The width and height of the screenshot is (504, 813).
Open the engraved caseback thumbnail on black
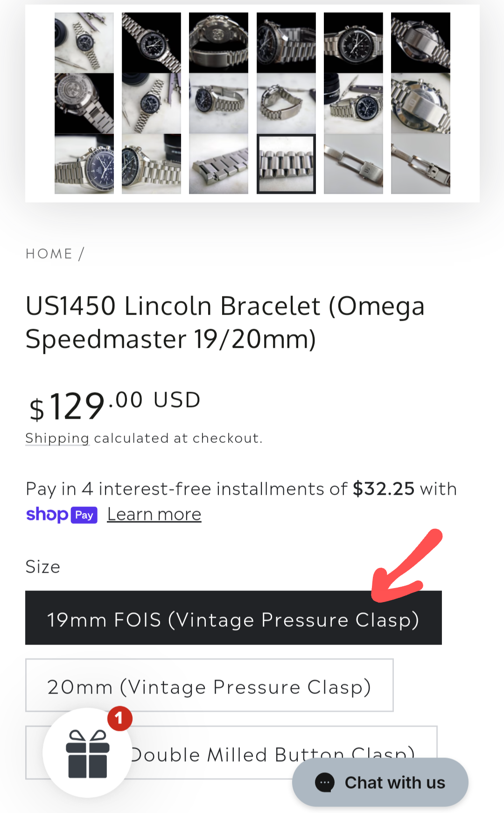click(x=84, y=103)
